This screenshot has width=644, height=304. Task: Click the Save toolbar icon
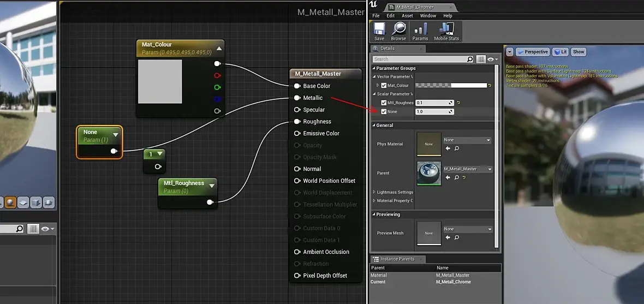pyautogui.click(x=379, y=29)
